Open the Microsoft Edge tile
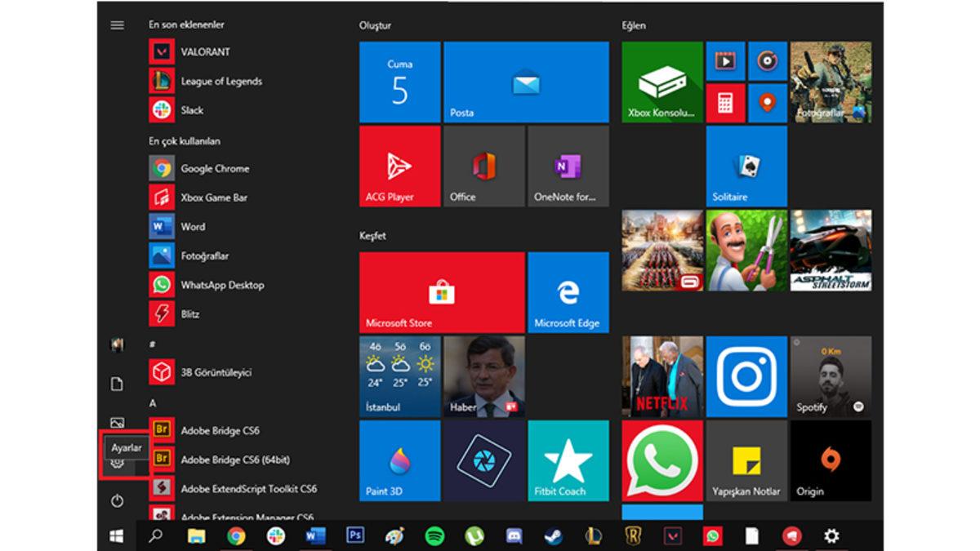This screenshot has width=980, height=551. tap(568, 293)
